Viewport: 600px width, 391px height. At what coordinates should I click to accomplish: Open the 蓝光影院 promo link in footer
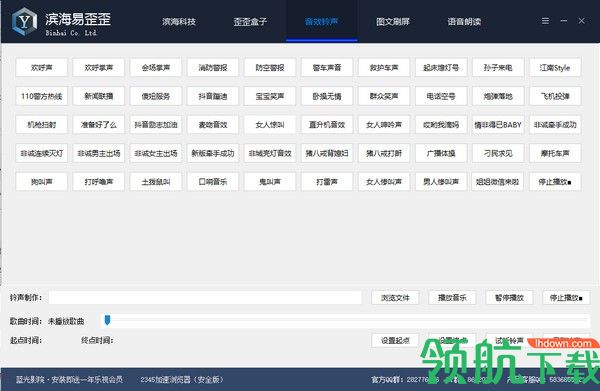[x=69, y=380]
